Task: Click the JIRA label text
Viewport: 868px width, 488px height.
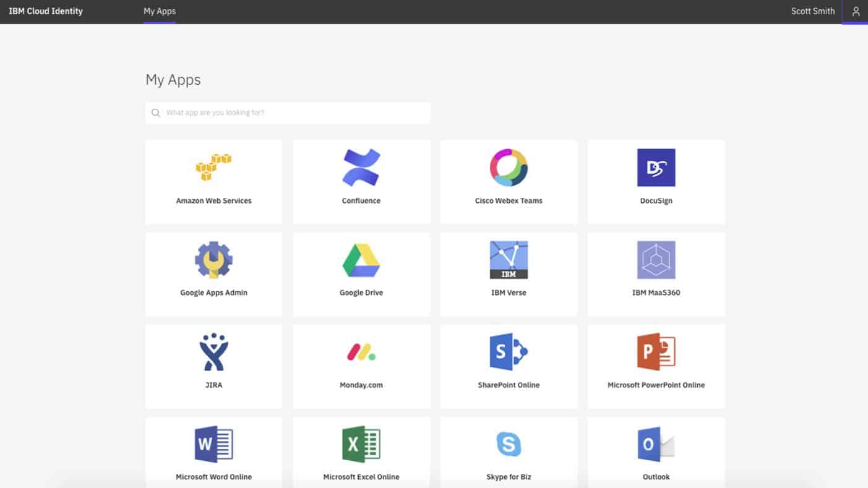Action: point(213,385)
